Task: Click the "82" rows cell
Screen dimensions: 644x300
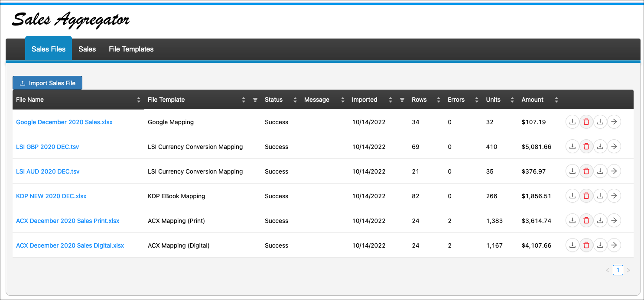Action: [416, 196]
